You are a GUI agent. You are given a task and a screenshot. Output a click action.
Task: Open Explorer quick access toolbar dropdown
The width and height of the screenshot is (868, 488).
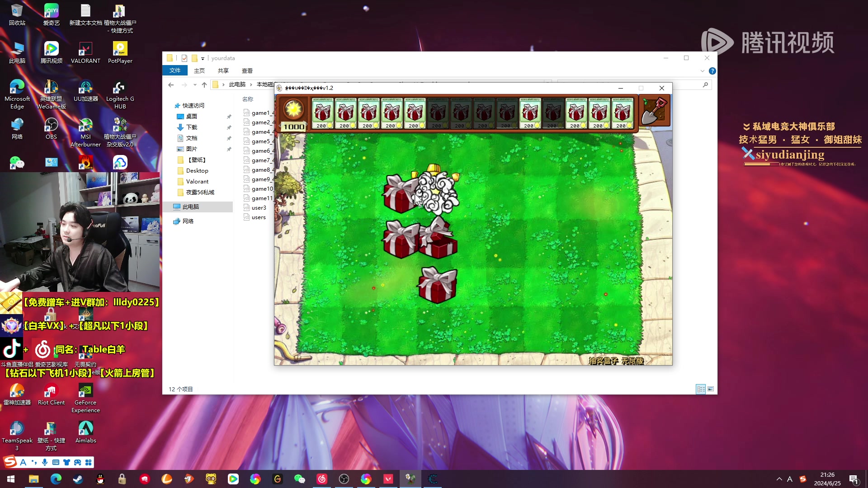click(x=203, y=58)
